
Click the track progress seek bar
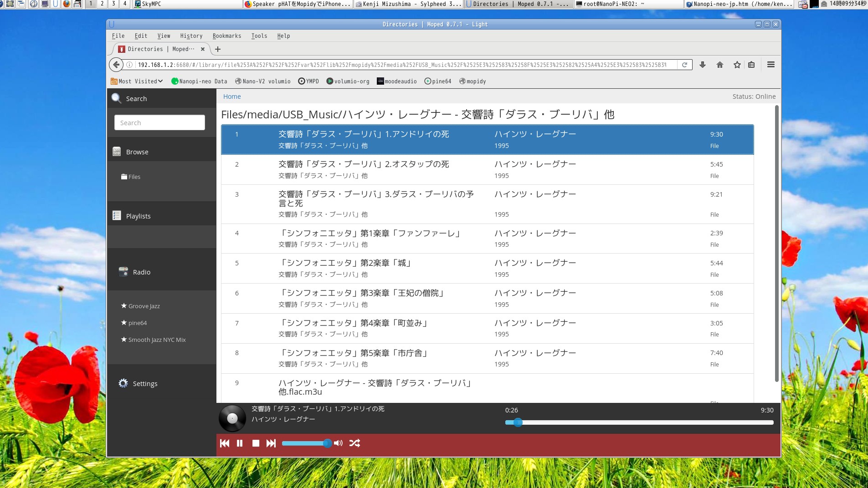point(639,422)
